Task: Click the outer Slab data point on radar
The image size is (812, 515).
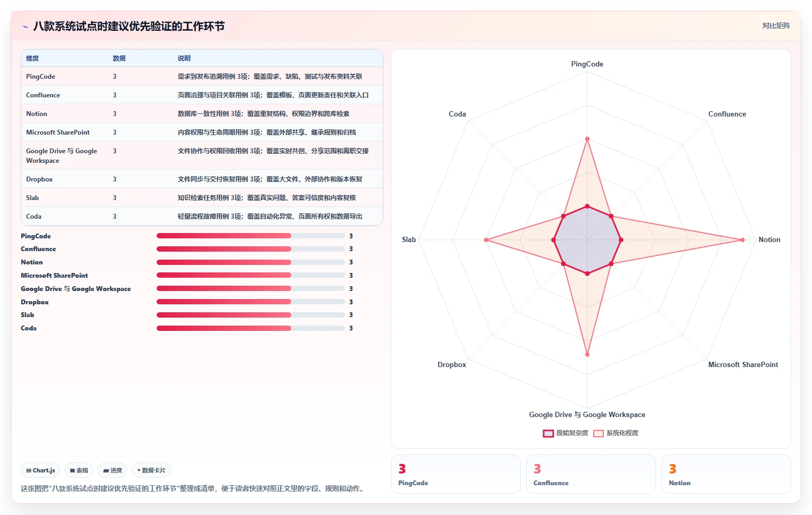Action: click(x=486, y=240)
